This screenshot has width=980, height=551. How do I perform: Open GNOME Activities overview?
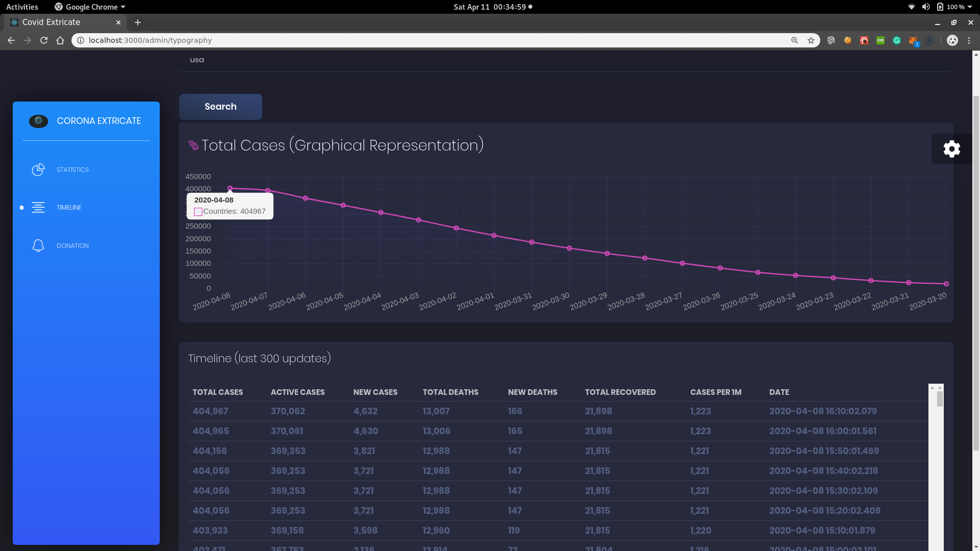click(x=22, y=7)
